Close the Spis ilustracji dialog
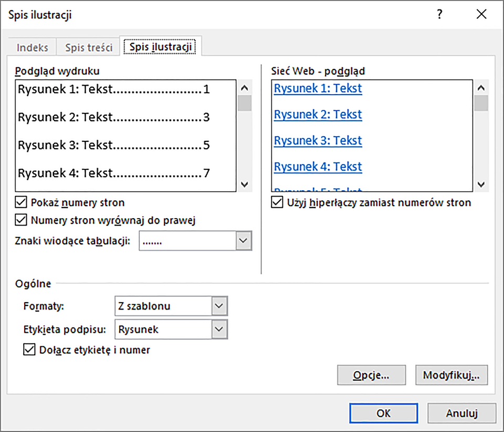This screenshot has height=432, width=504. pos(481,15)
